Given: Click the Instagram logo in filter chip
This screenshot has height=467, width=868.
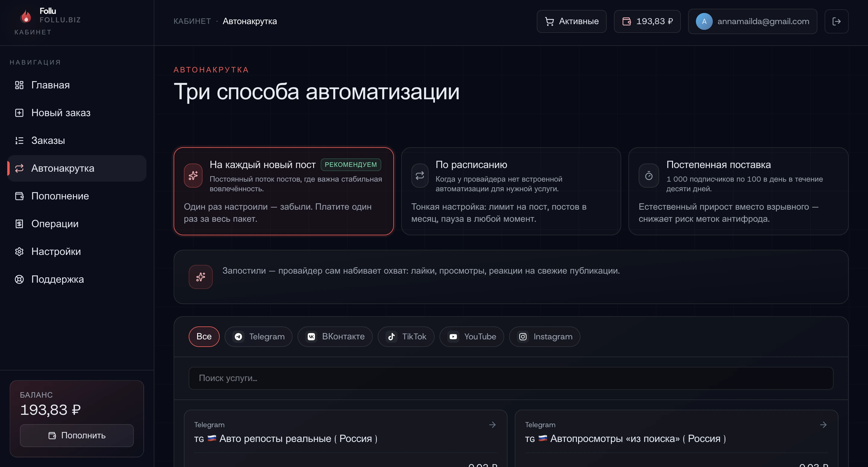Looking at the screenshot, I should pos(523,336).
